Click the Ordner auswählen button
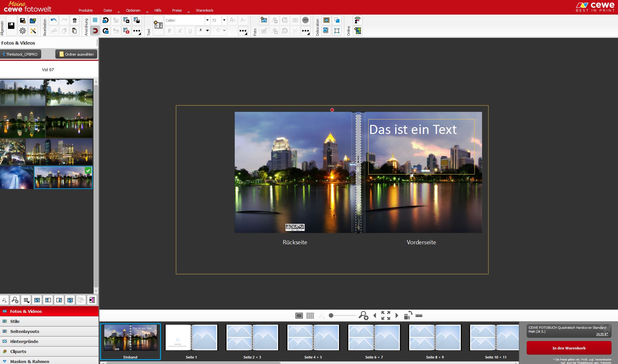The width and height of the screenshot is (618, 364). [76, 54]
